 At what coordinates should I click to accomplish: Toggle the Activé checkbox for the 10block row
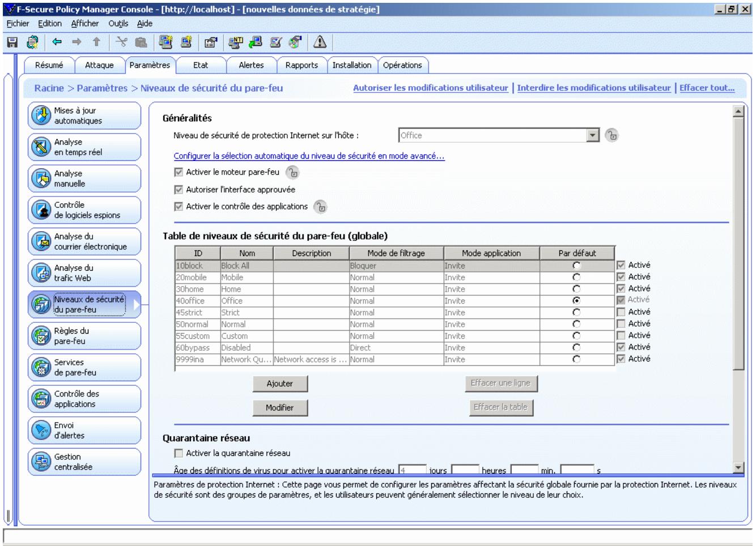pos(621,265)
